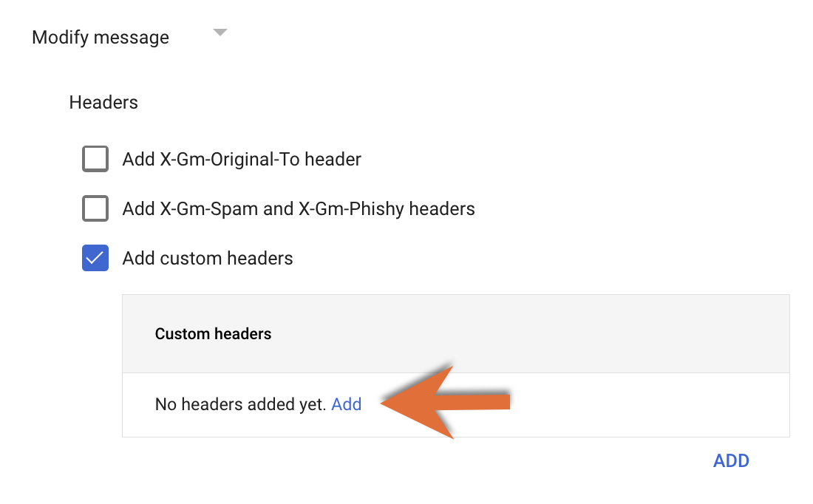Uncheck the Add custom headers checkbox

pos(95,258)
